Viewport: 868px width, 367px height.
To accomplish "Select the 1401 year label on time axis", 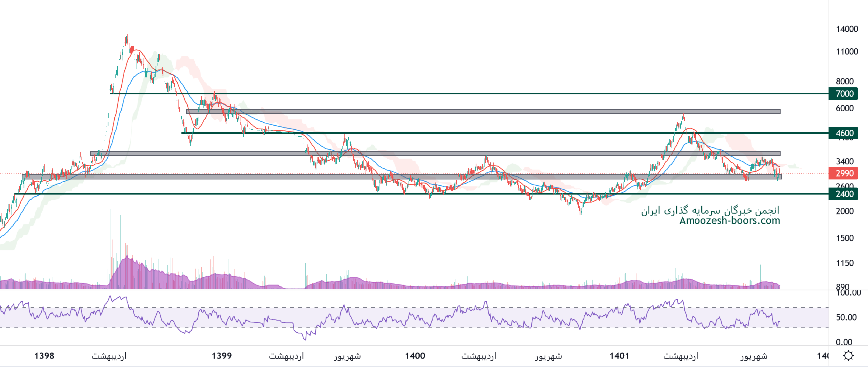I will click(619, 356).
